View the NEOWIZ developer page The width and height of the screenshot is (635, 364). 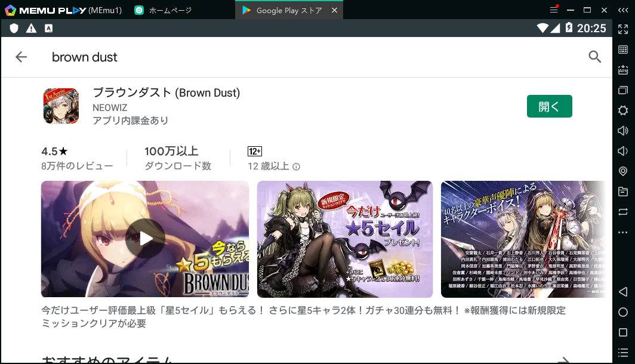(x=111, y=107)
